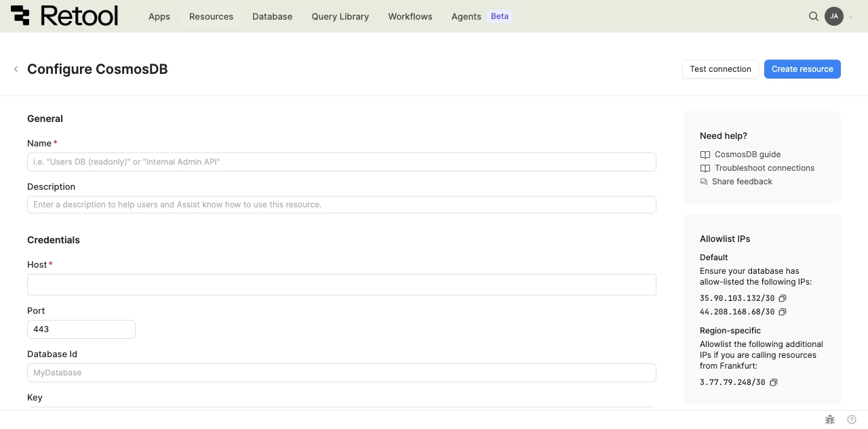868x429 pixels.
Task: Copy IP 35.90.103.132/30 with copy icon
Action: pyautogui.click(x=782, y=298)
